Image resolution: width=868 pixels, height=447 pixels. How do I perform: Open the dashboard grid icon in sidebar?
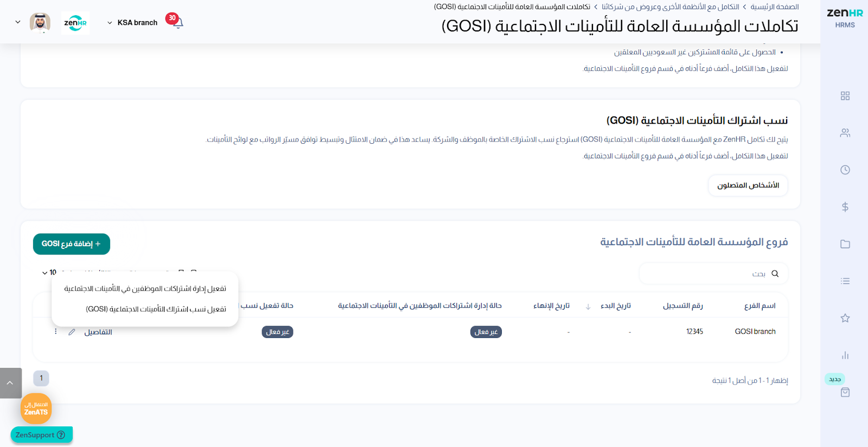845,96
